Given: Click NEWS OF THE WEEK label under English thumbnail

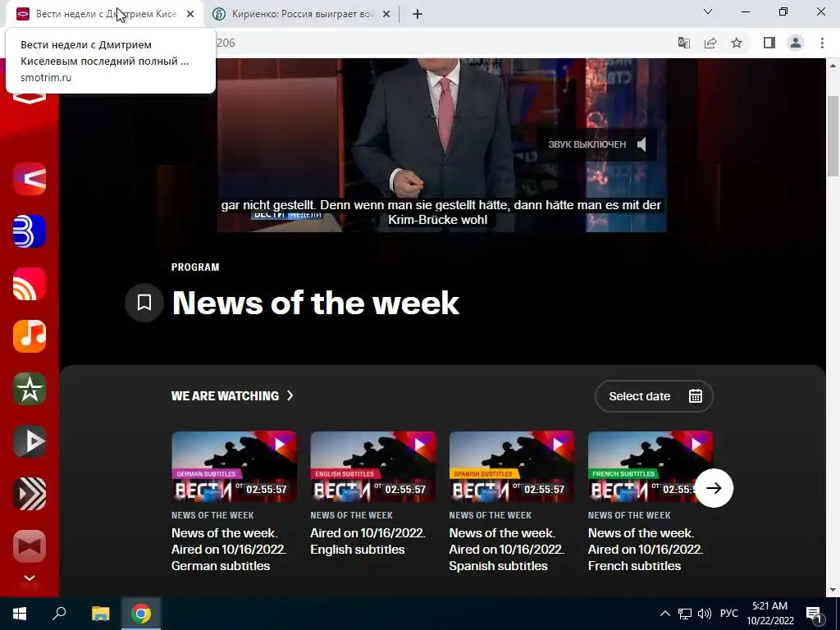Looking at the screenshot, I should (x=351, y=515).
